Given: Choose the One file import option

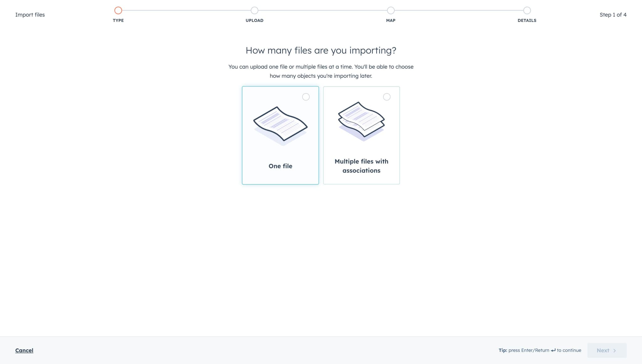Looking at the screenshot, I should (x=280, y=135).
